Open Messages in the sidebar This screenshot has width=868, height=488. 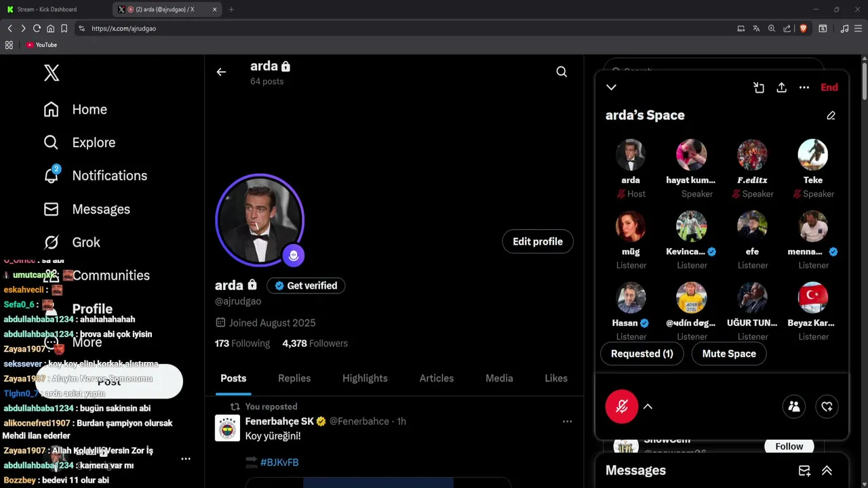(87, 209)
